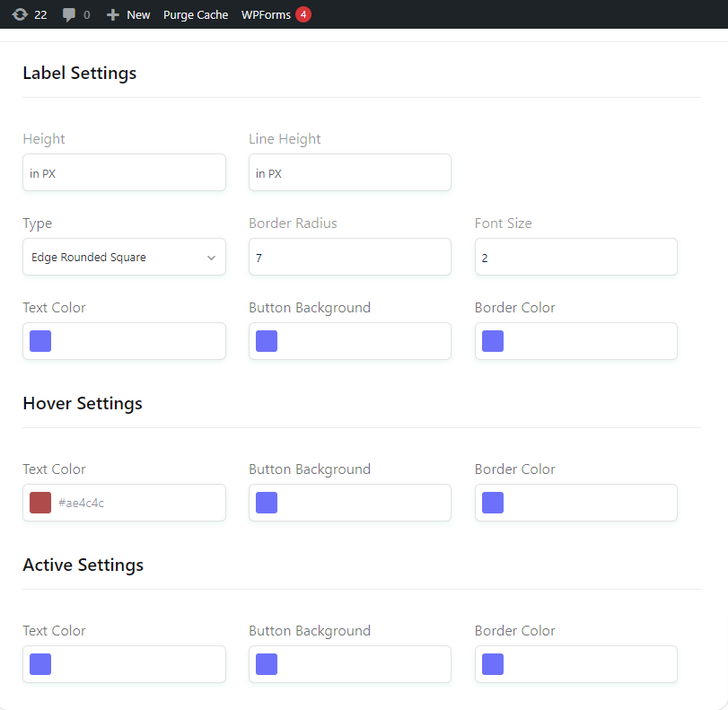Image resolution: width=728 pixels, height=710 pixels.
Task: Pick the Label Settings Text Color swatch
Action: coord(40,341)
